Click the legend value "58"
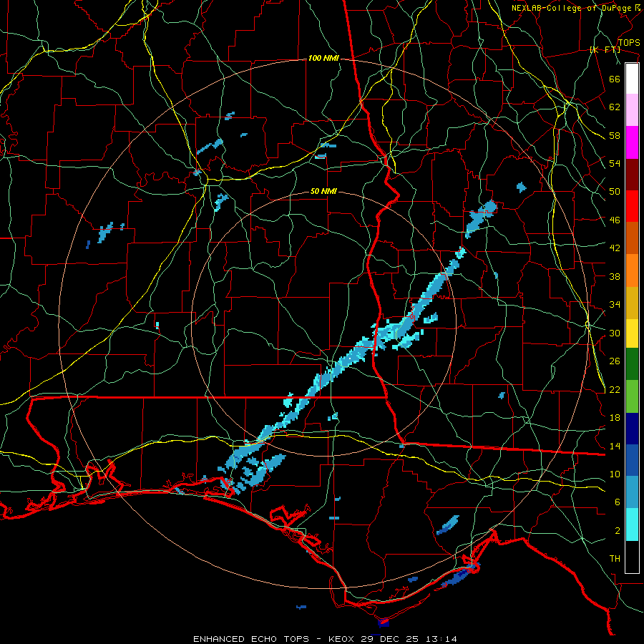 click(615, 135)
